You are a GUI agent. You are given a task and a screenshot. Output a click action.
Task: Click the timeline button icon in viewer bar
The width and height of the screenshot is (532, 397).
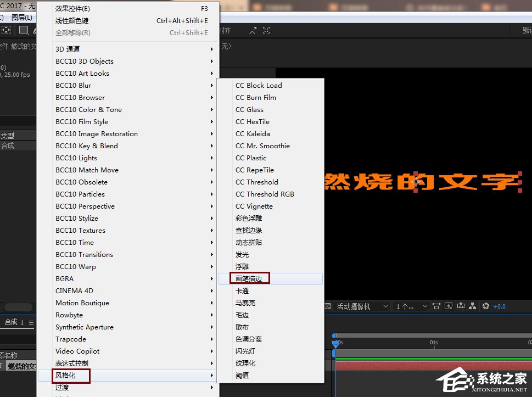pos(461,306)
